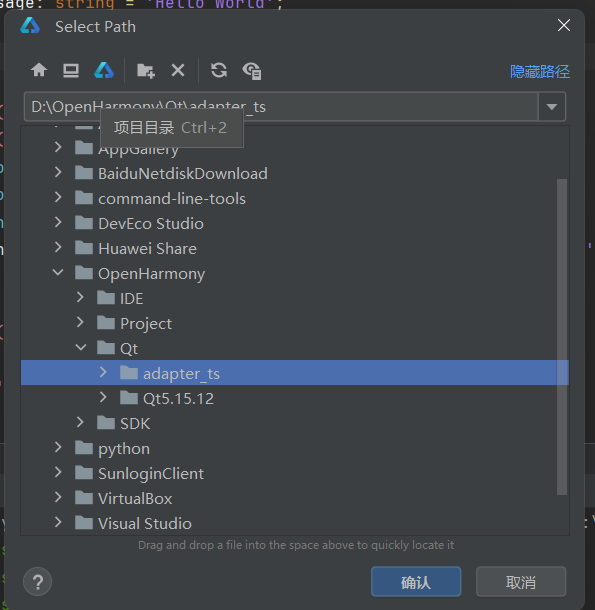The width and height of the screenshot is (595, 610).
Task: Expand the command-line-tools folder
Action: click(x=58, y=197)
